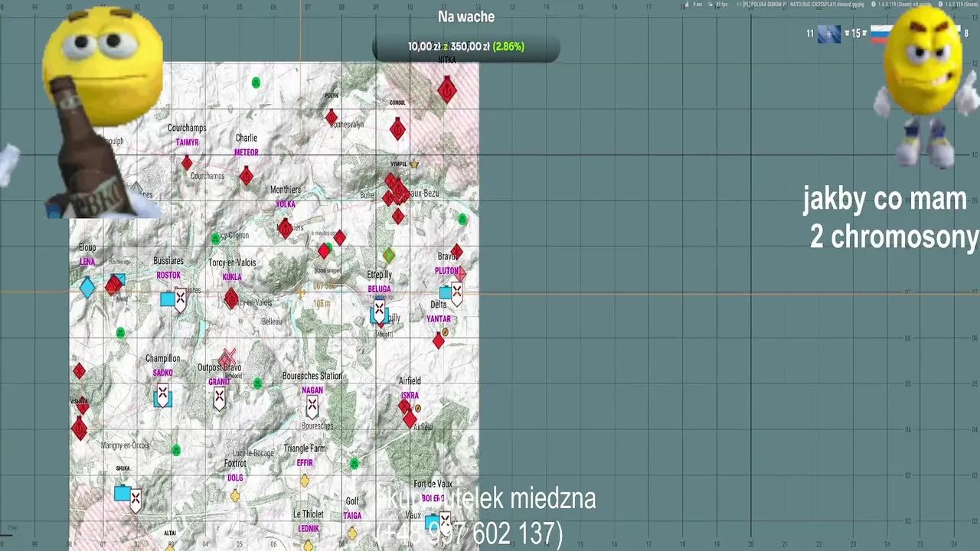This screenshot has height=551, width=980.
Task: Click the green circle beside Lucy-Clignon
Action: click(x=215, y=238)
